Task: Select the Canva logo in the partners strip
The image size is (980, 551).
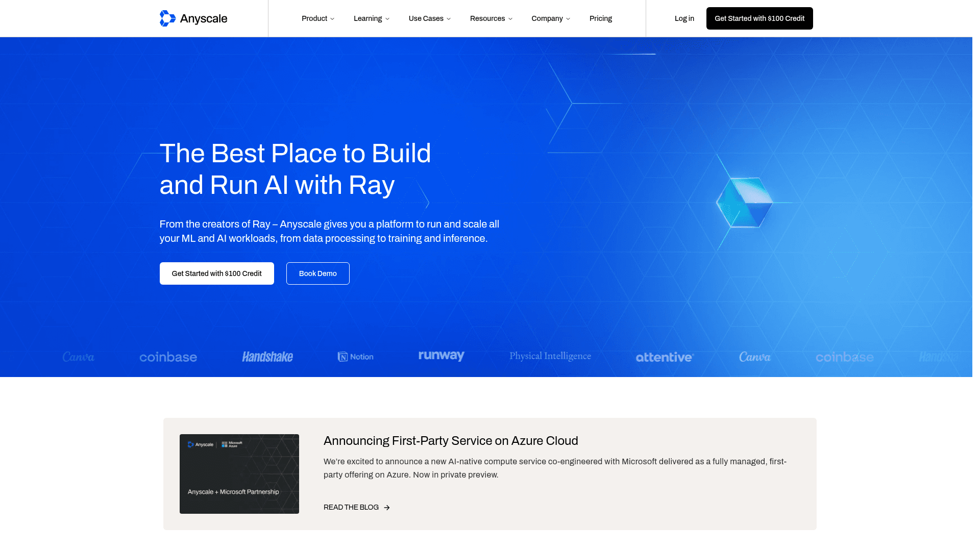Action: (x=78, y=357)
